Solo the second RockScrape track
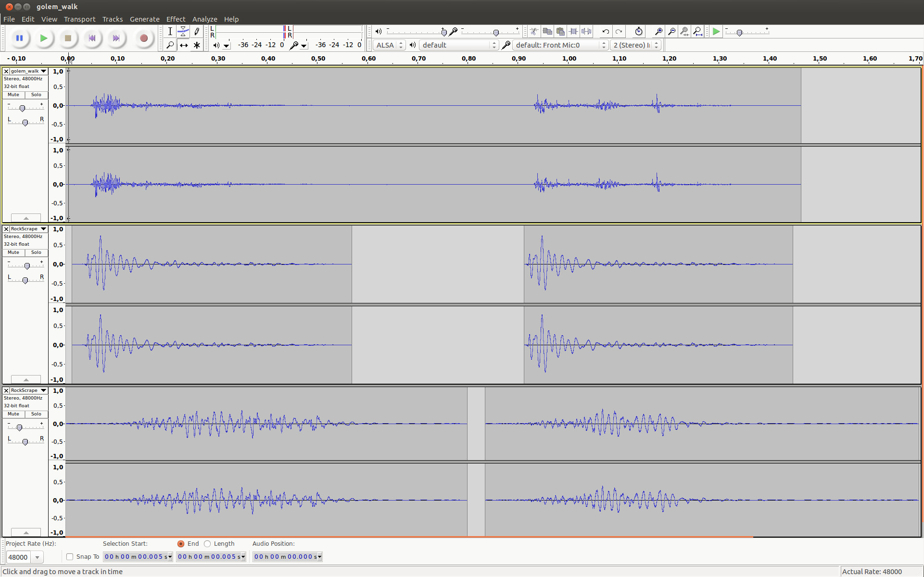This screenshot has width=924, height=577. point(36,414)
